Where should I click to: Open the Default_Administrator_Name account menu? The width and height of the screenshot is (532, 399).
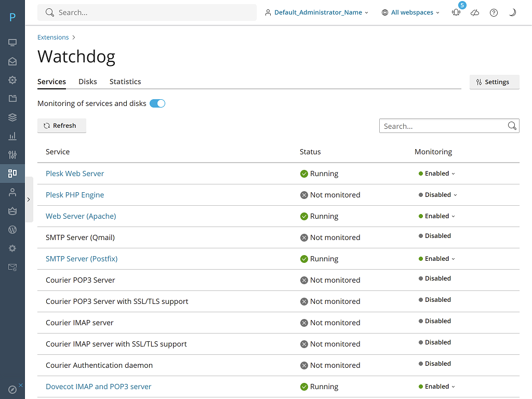316,12
